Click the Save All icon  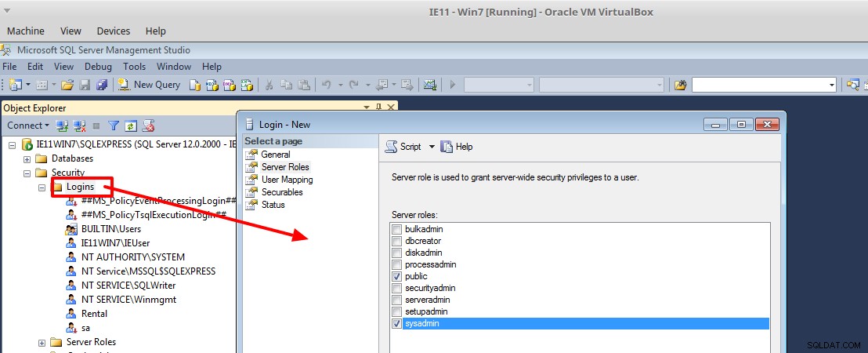[101, 85]
